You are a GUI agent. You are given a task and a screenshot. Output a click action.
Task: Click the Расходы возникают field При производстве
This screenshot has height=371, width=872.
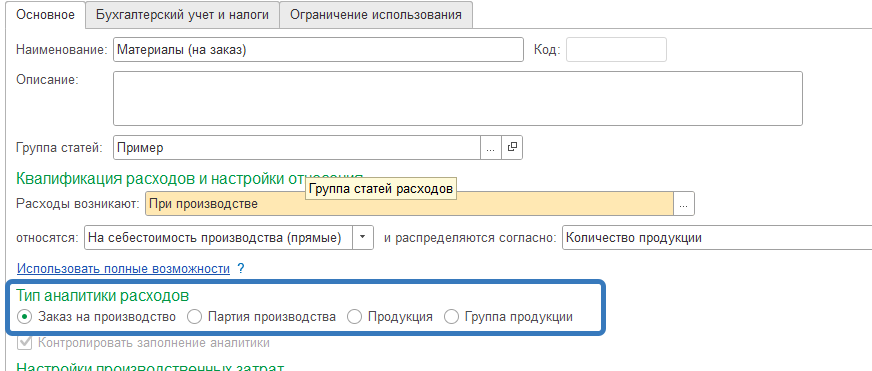point(409,204)
